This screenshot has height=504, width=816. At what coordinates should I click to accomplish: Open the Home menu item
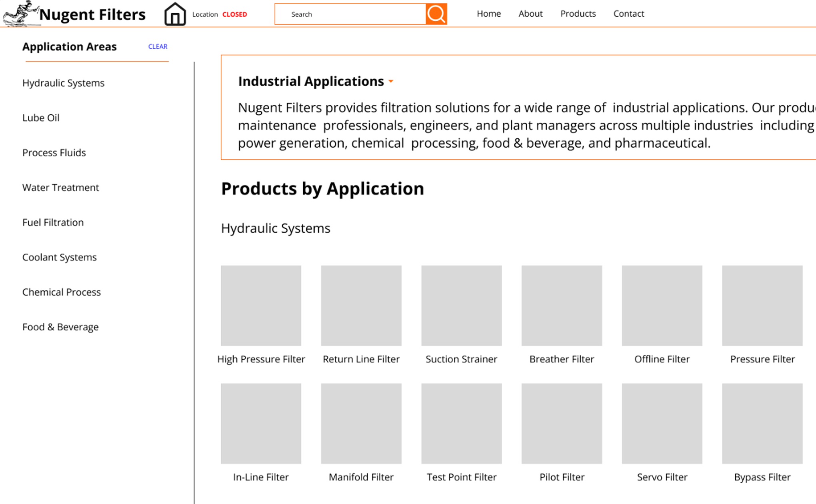pos(489,14)
